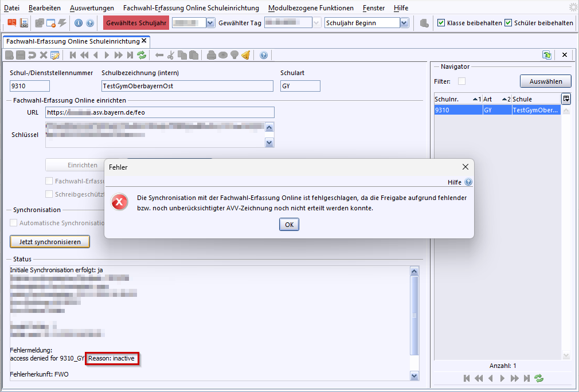Toggle Schüler beibehalten checkbox
This screenshot has height=392, width=579.
click(x=508, y=23)
